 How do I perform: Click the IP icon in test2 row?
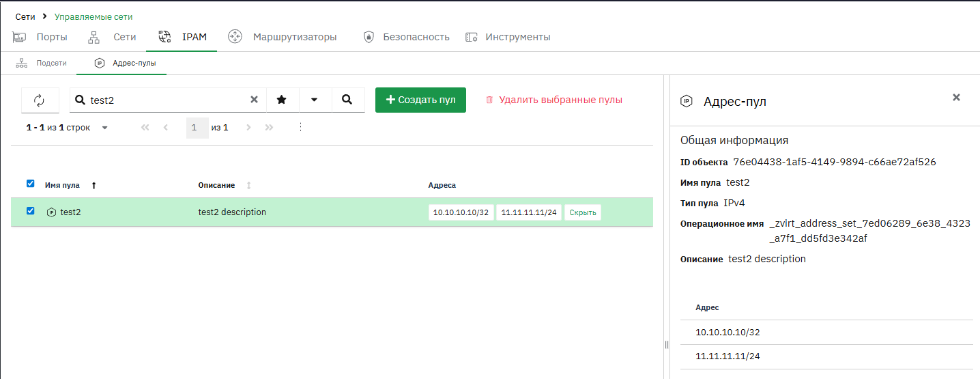[51, 212]
